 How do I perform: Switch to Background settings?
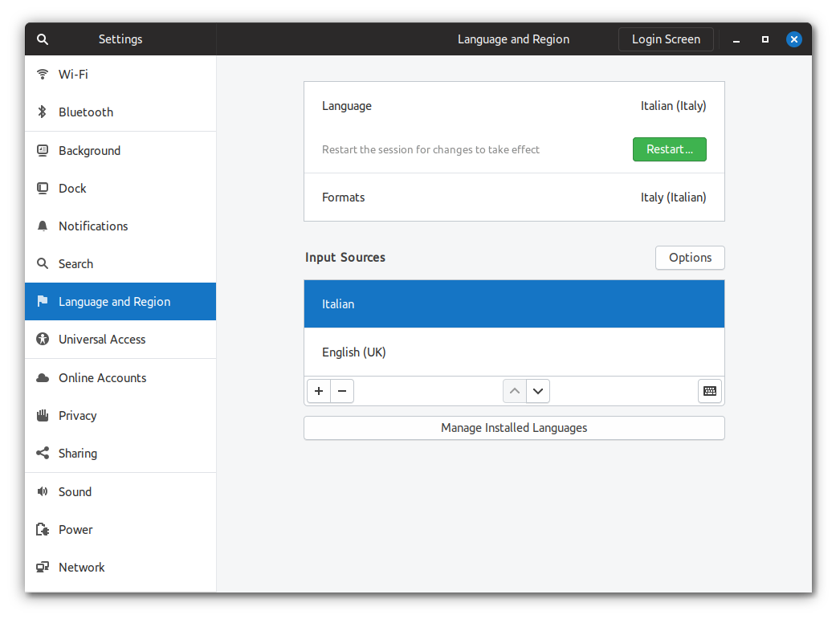coord(120,150)
